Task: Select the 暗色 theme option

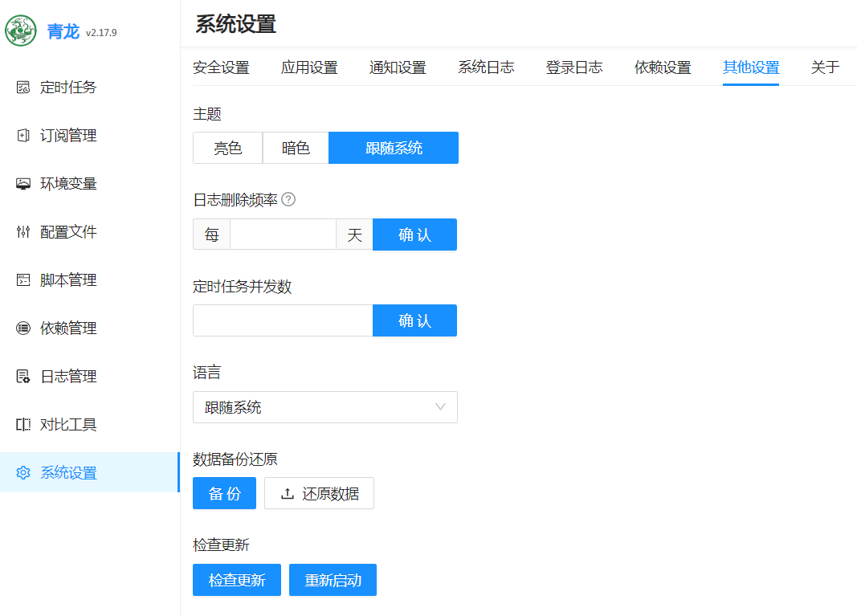Action: (296, 148)
